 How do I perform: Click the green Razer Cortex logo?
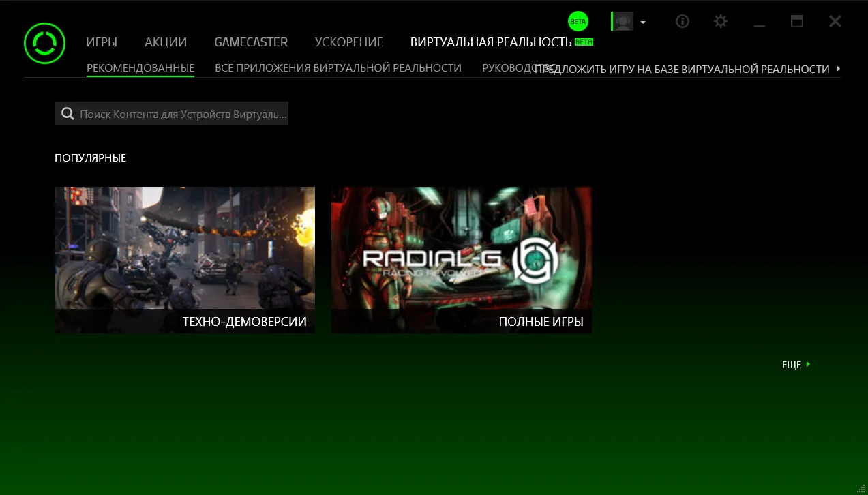[x=44, y=43]
